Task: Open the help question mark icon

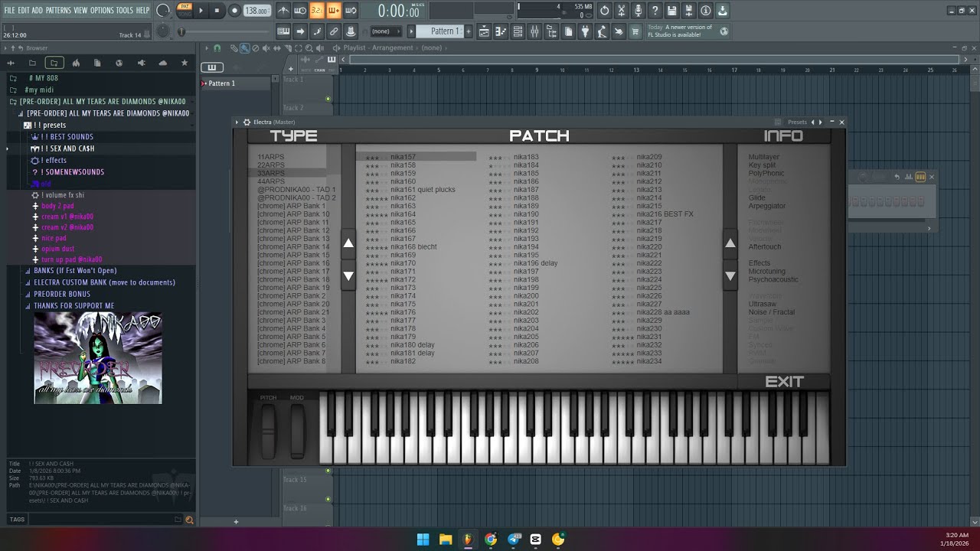Action: [655, 11]
